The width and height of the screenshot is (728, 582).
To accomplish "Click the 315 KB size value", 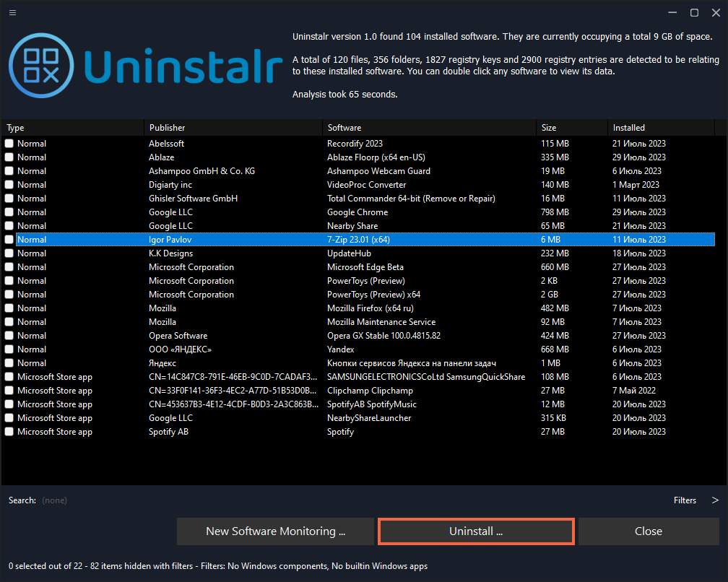I will [x=553, y=417].
